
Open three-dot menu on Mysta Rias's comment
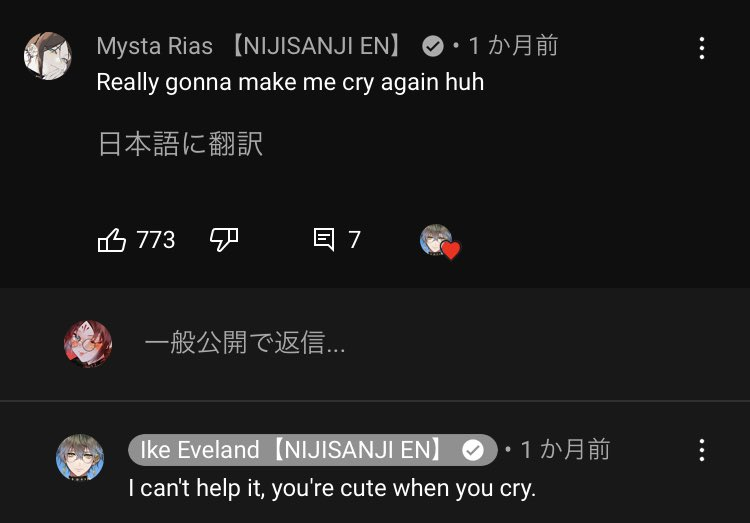click(x=702, y=48)
